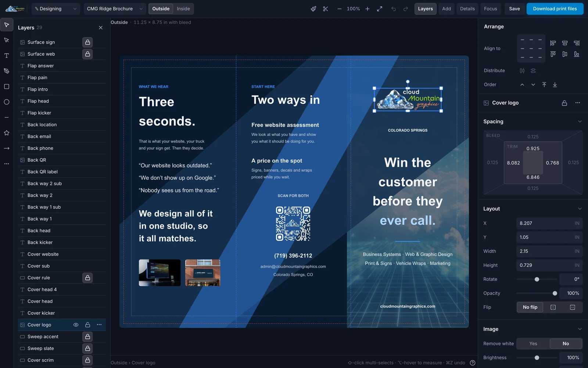Lock the Cover logo layer in layers list
The image size is (588, 368).
[87, 325]
